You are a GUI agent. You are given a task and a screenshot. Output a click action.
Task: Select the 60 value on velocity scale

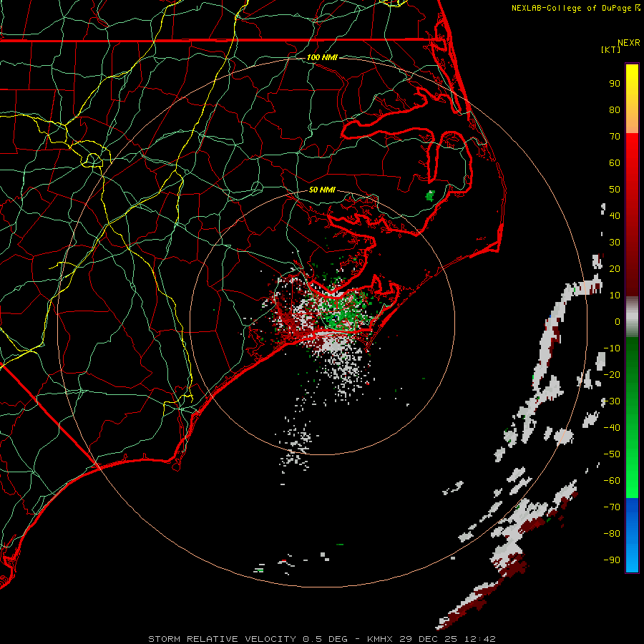pyautogui.click(x=615, y=163)
